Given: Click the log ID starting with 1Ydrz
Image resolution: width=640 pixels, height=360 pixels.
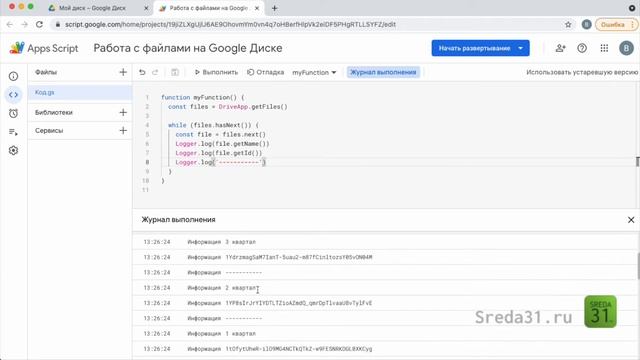Looking at the screenshot, I should point(299,258).
